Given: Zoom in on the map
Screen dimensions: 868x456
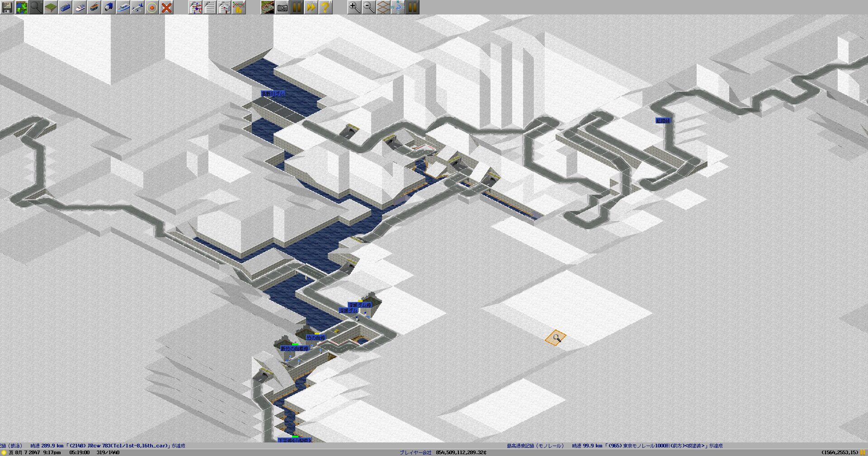Looking at the screenshot, I should point(354,7).
